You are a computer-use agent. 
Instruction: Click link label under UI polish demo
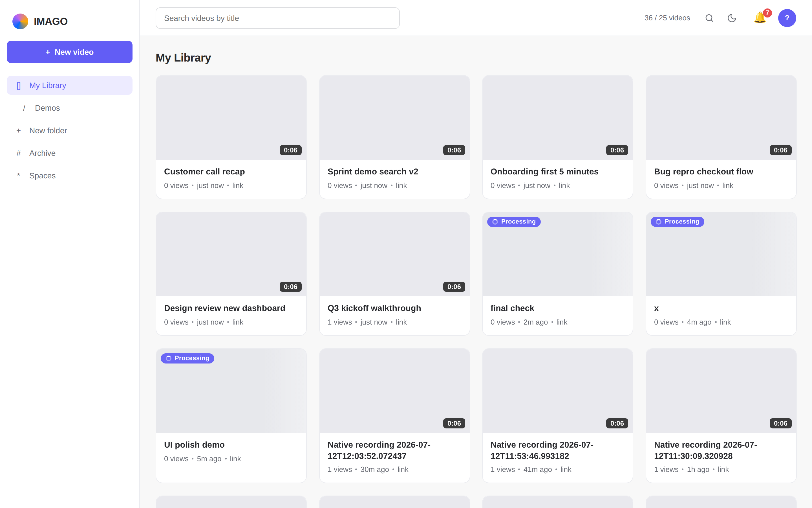tap(235, 459)
